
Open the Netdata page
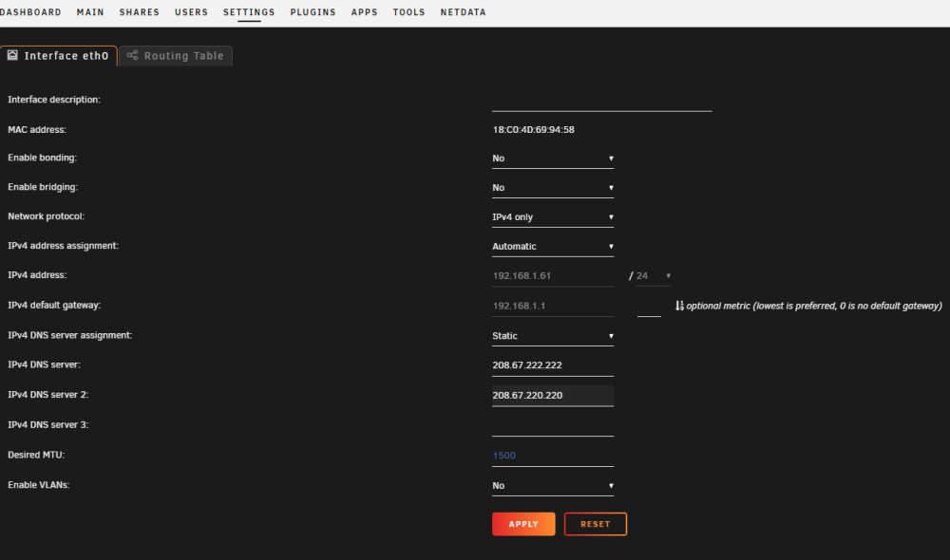tap(463, 12)
